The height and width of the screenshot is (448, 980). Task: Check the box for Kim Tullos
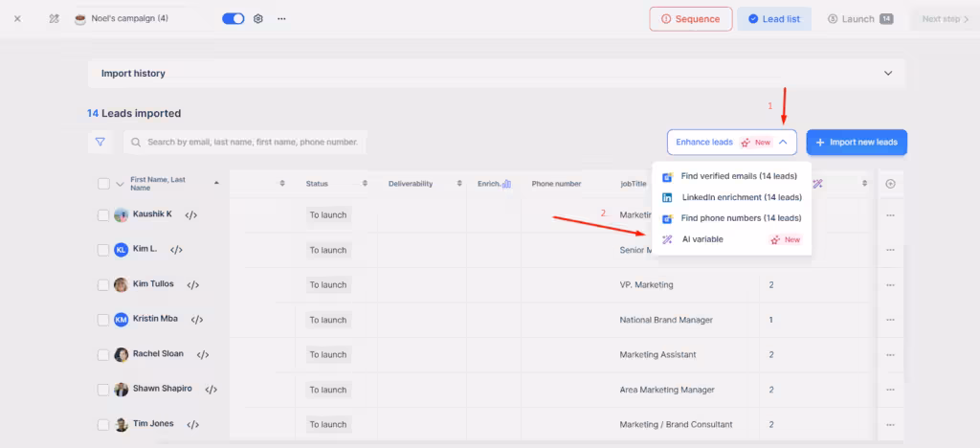pyautogui.click(x=103, y=285)
